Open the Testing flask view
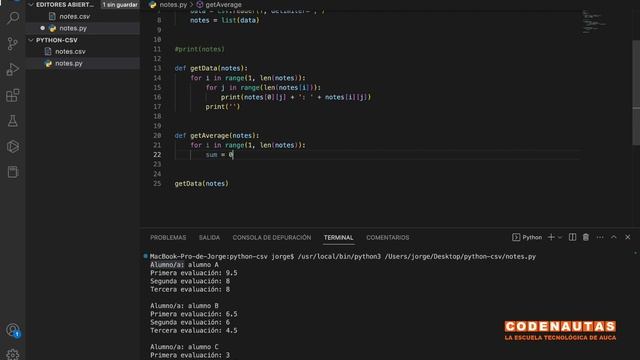Image resolution: width=640 pixels, height=360 pixels. (x=13, y=121)
